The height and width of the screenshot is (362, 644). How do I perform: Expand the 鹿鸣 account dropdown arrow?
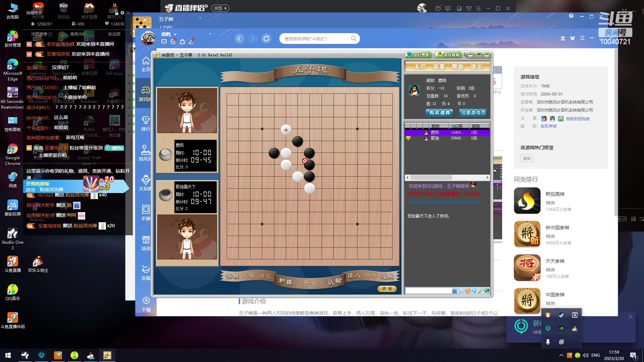175,35
